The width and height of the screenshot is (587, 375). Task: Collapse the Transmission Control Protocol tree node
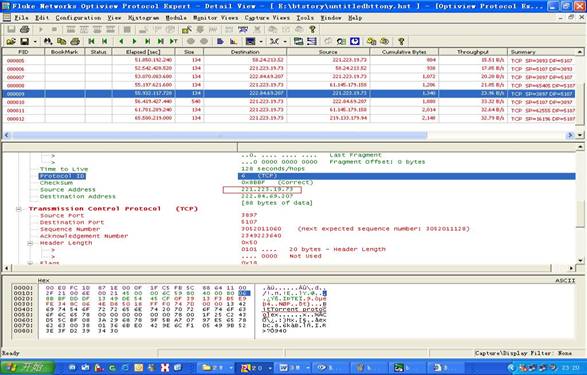pos(19,209)
